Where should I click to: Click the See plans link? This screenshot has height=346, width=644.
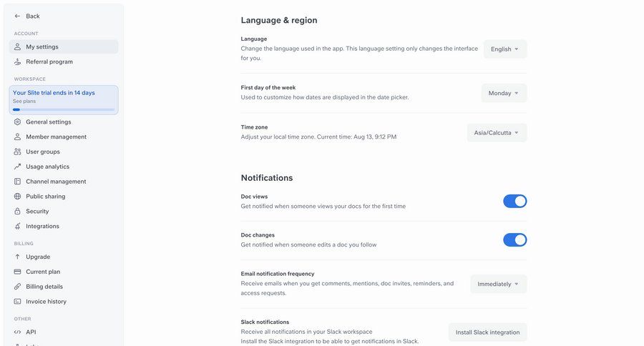(x=24, y=102)
